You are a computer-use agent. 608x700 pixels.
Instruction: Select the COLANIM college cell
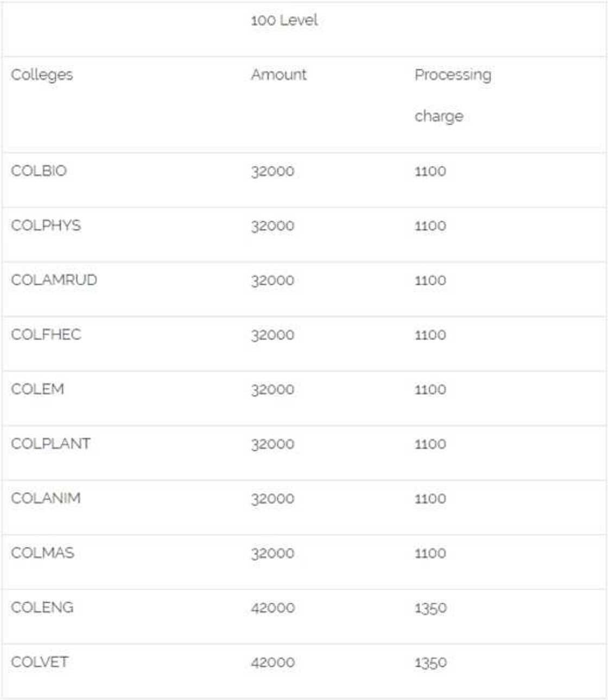pos(46,498)
